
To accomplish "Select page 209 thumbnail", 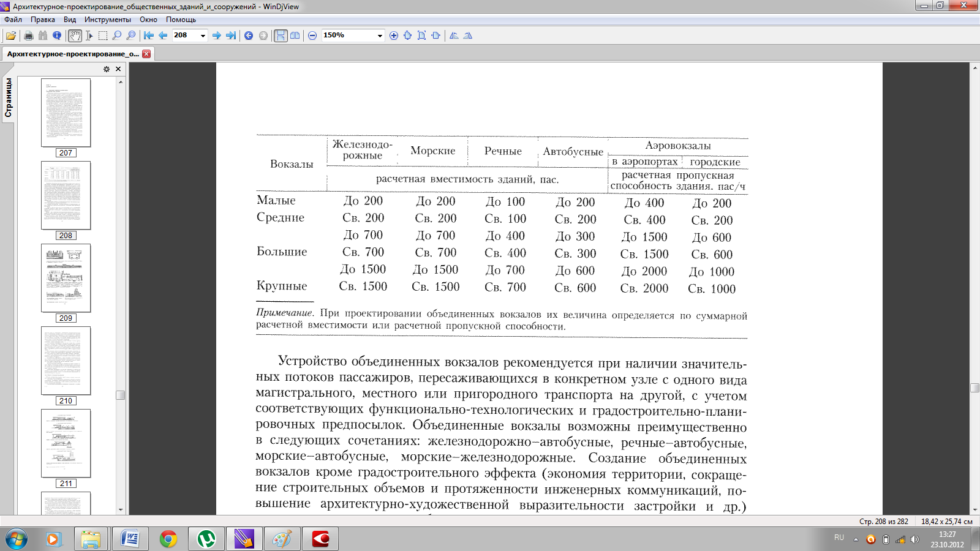I will [x=66, y=278].
